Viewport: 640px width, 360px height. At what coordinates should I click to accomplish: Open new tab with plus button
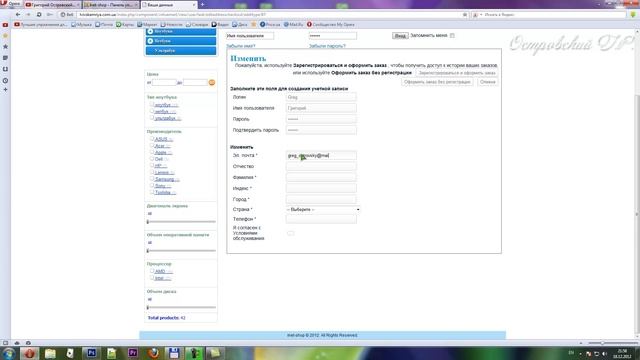pyautogui.click(x=202, y=4)
